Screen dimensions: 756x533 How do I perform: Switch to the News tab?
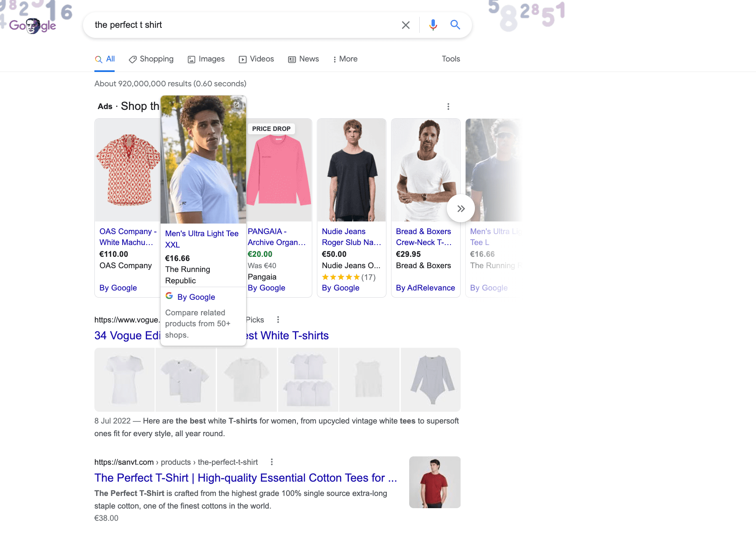pos(303,59)
